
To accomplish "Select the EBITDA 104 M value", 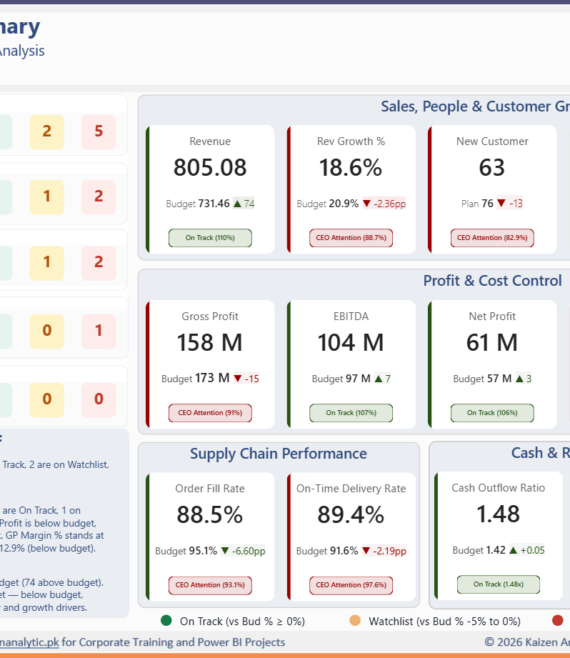I will [350, 342].
